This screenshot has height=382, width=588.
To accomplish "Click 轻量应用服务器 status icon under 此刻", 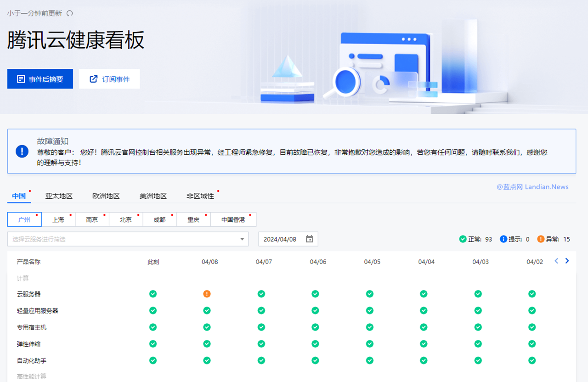I will [x=153, y=310].
